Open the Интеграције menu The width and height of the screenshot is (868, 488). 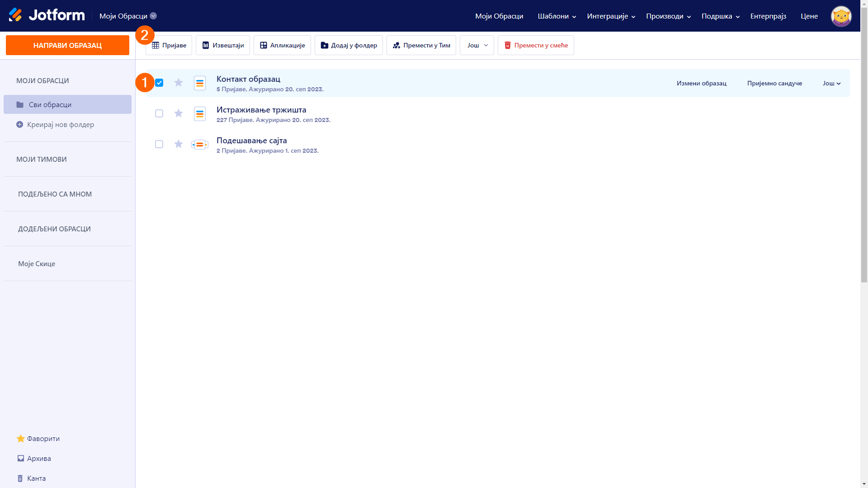click(x=611, y=16)
